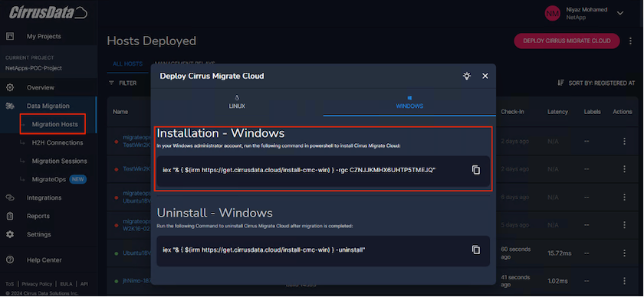This screenshot has width=644, height=297.
Task: Click the uninstall command text
Action: [264, 250]
